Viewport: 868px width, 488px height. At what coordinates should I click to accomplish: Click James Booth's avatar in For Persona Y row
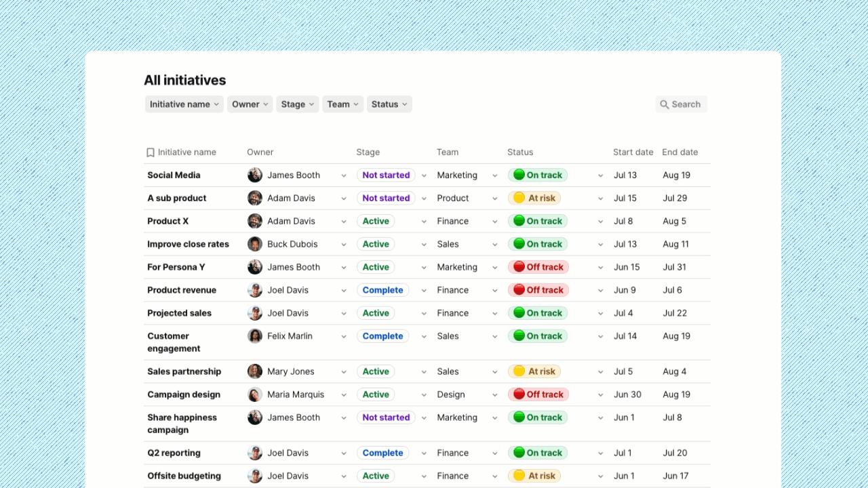(x=255, y=267)
